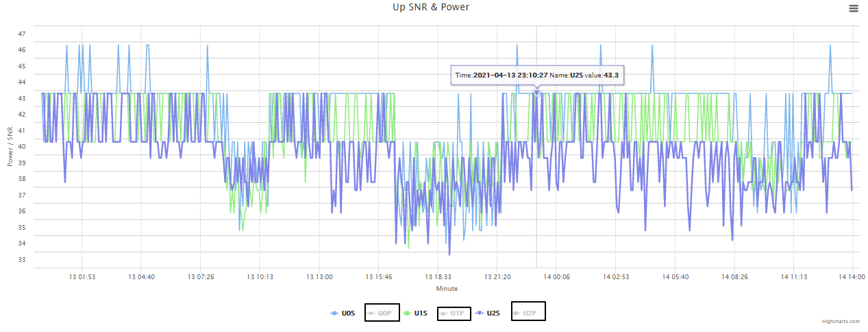Viewport: 868px width, 332px height.
Task: Enable the disabled U0P legend label
Action: click(384, 313)
